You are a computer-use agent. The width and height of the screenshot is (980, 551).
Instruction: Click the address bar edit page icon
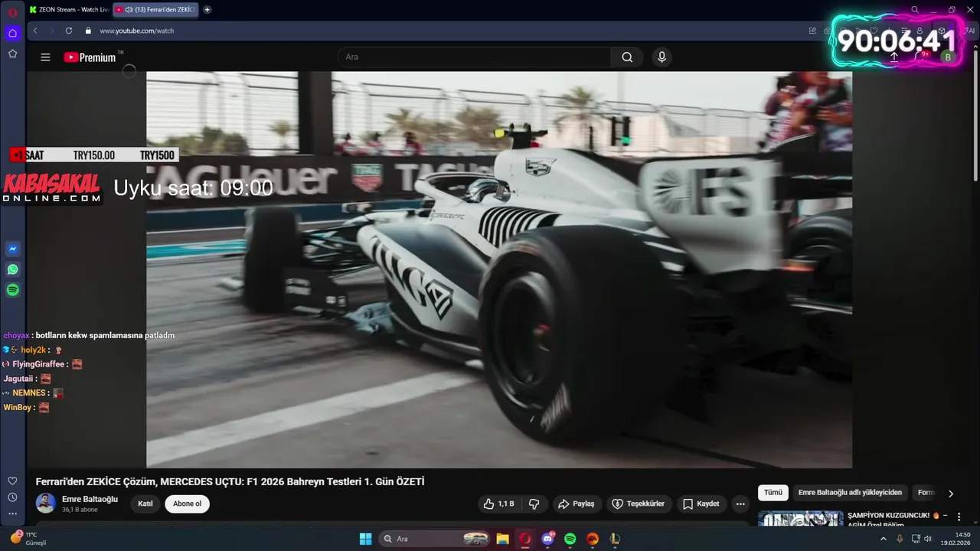click(812, 31)
